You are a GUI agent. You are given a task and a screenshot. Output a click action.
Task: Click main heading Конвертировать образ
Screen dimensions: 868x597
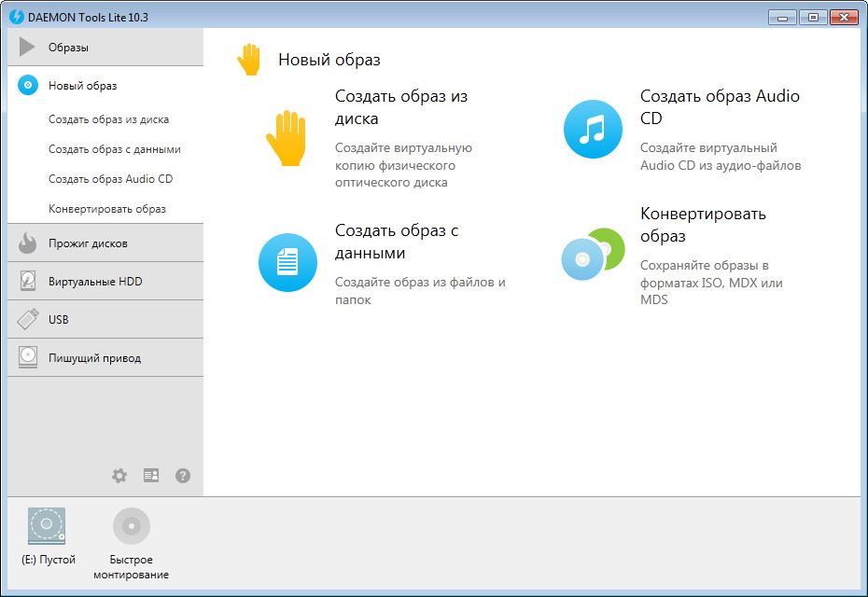pyautogui.click(x=703, y=224)
